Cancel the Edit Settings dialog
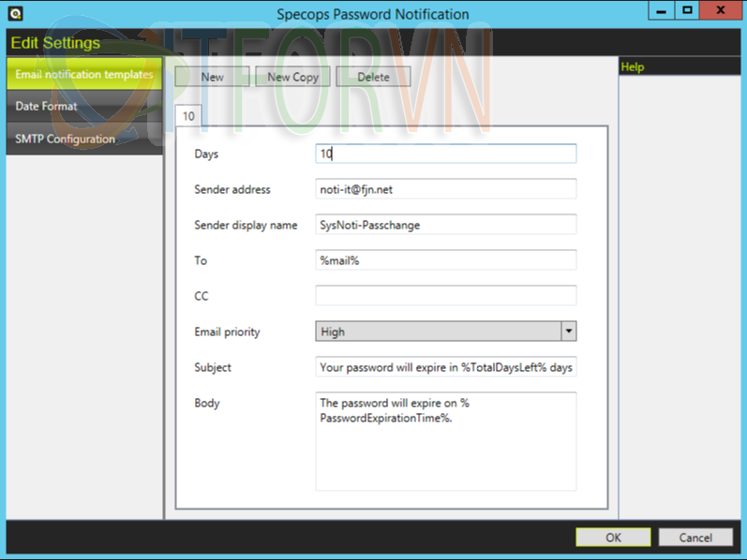 [x=695, y=538]
